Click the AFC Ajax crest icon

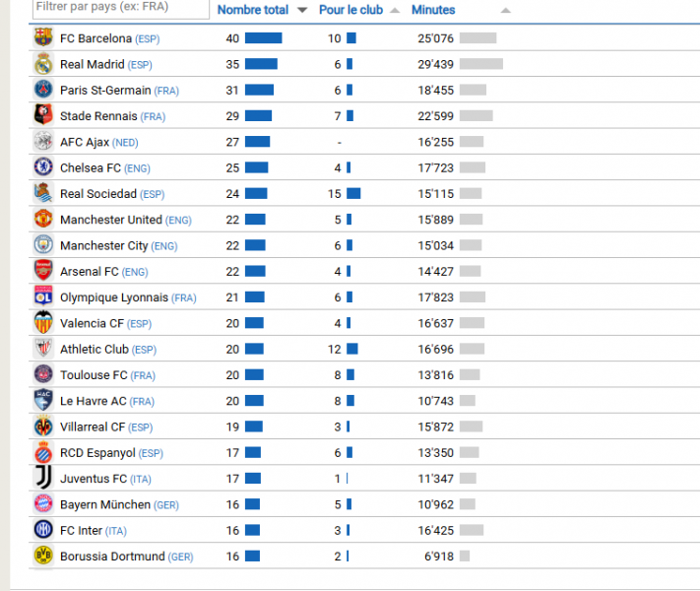point(43,142)
